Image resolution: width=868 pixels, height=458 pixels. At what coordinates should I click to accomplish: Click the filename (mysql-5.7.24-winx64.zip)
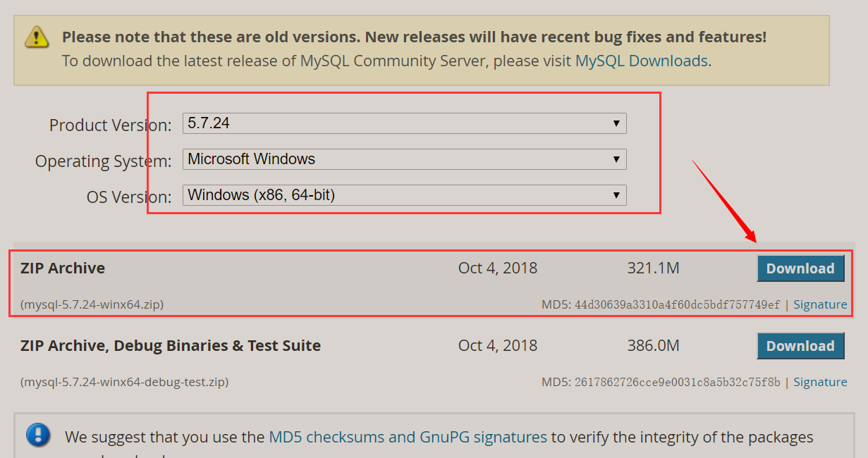92,305
